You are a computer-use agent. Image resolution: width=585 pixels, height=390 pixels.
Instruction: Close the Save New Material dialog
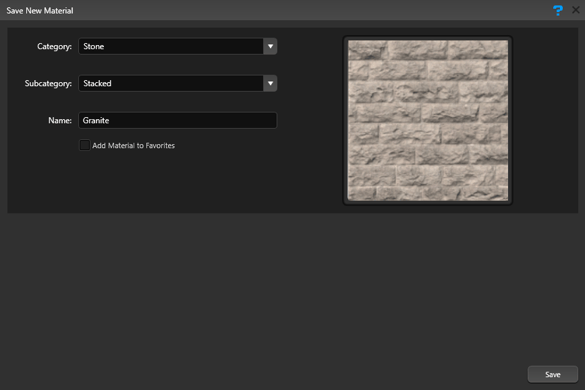[x=576, y=10]
